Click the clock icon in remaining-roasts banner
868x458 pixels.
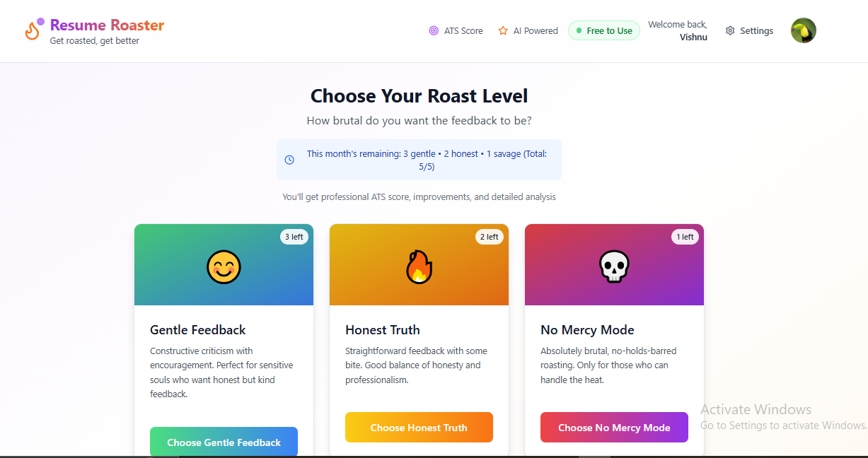[289, 160]
